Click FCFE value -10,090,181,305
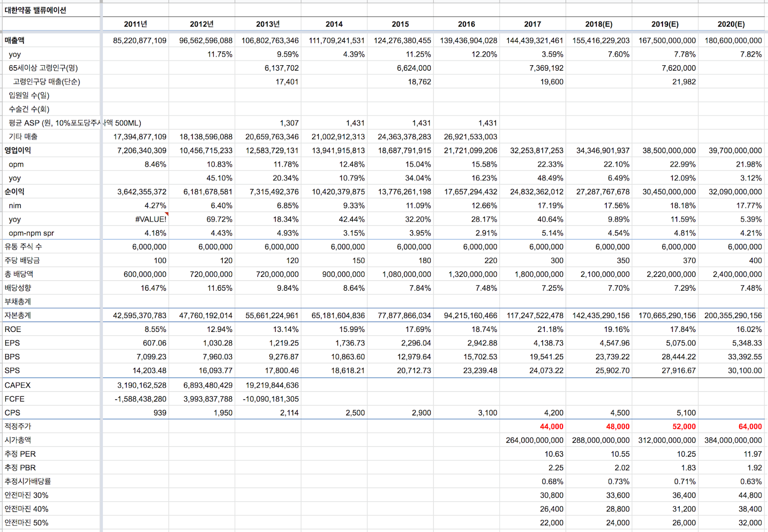This screenshot has height=532, width=768. coord(271,399)
